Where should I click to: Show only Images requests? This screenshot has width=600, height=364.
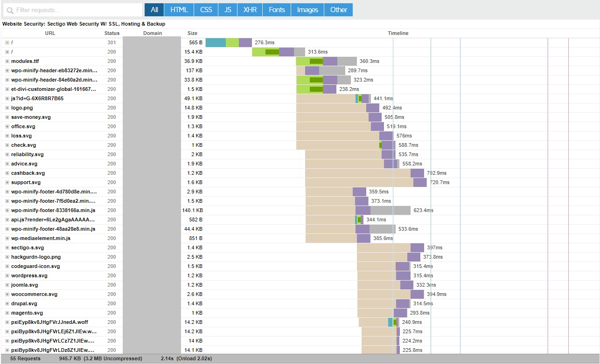pyautogui.click(x=307, y=10)
